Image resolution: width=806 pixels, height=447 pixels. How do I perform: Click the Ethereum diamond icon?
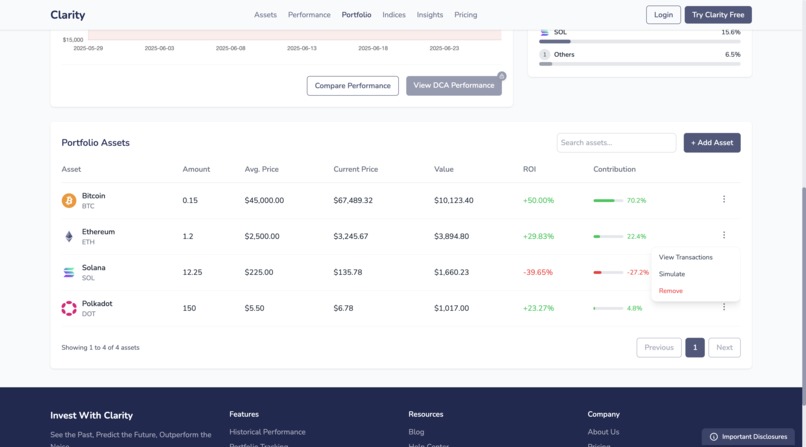(x=69, y=236)
